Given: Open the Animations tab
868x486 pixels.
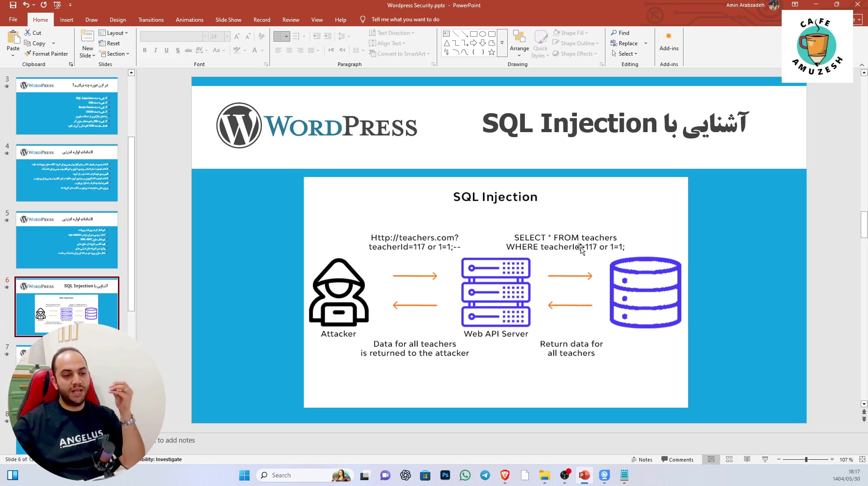Looking at the screenshot, I should (189, 20).
